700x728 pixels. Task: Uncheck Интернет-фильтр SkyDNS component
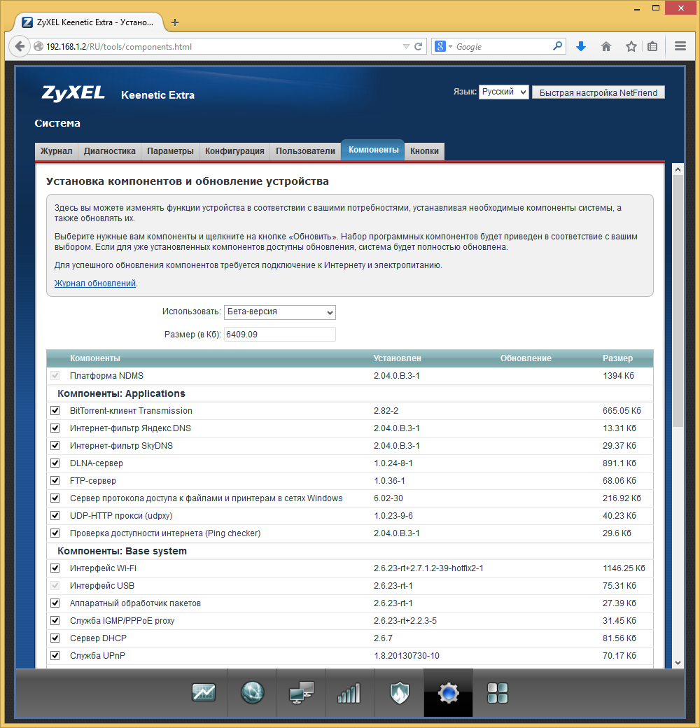point(55,446)
